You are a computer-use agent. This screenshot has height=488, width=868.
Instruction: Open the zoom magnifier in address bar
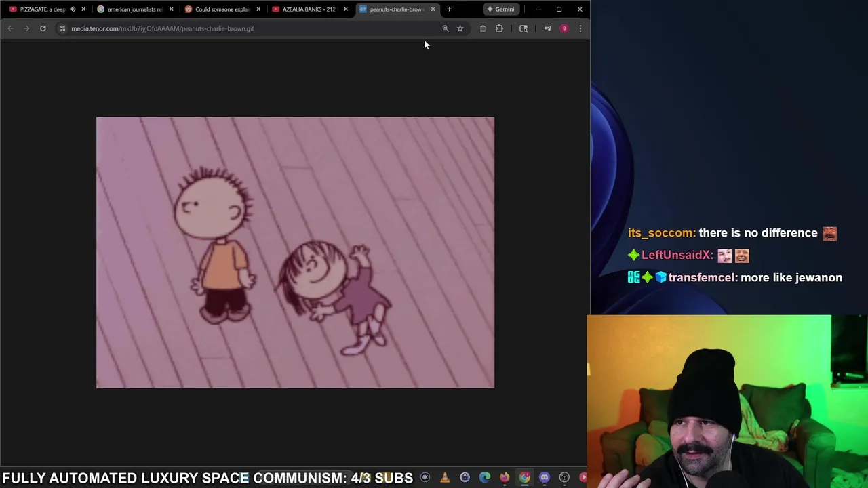coord(446,28)
